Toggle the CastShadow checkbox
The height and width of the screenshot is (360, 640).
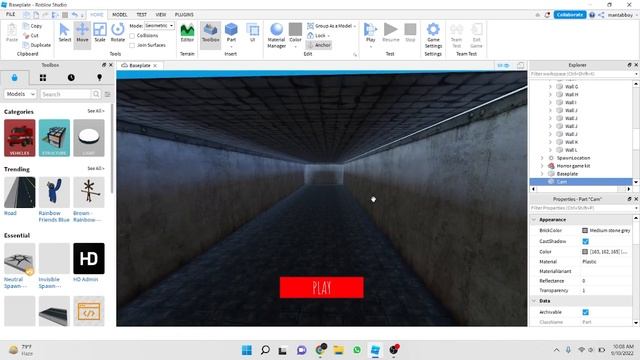[585, 241]
